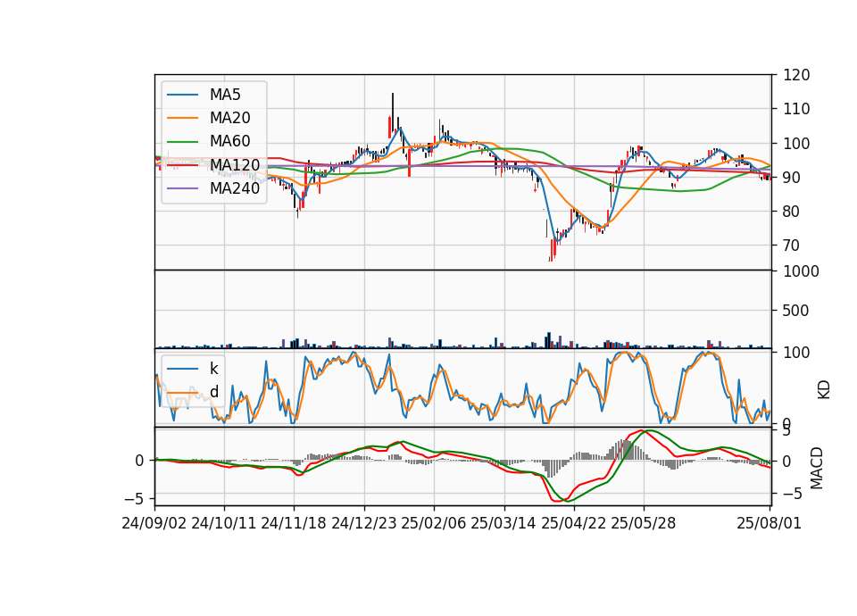857x616 pixels.
Task: Click the d legend entry in KD panel
Action: [214, 392]
